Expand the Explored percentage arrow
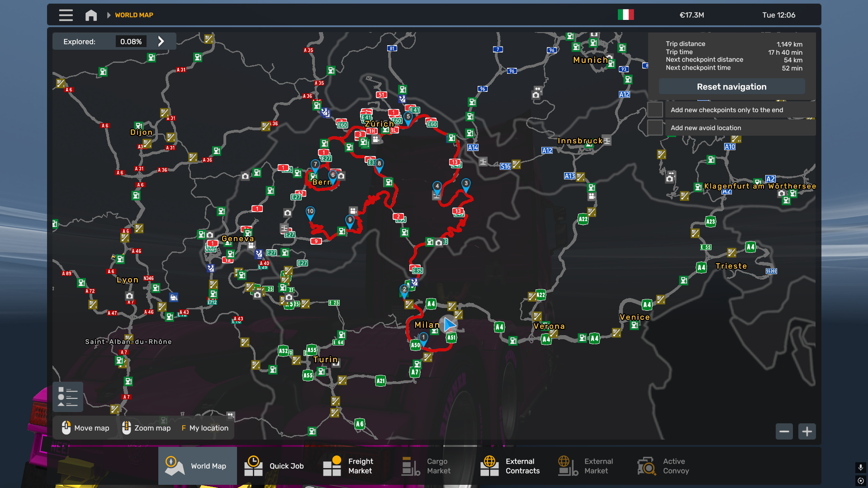This screenshot has width=868, height=488. pyautogui.click(x=161, y=42)
